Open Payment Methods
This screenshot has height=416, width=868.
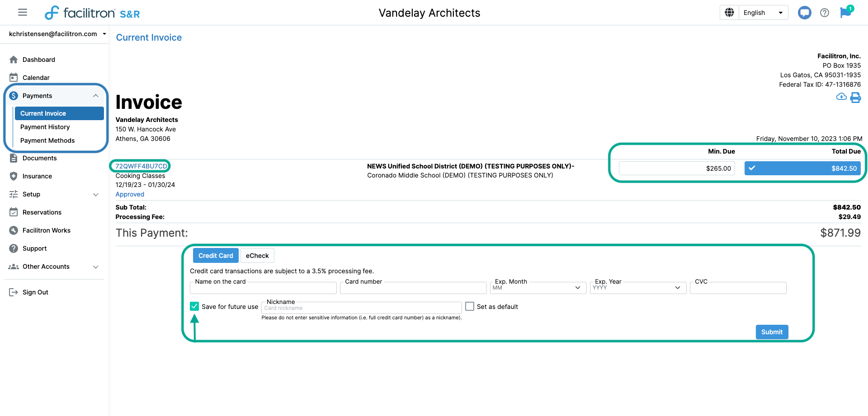[x=47, y=140]
